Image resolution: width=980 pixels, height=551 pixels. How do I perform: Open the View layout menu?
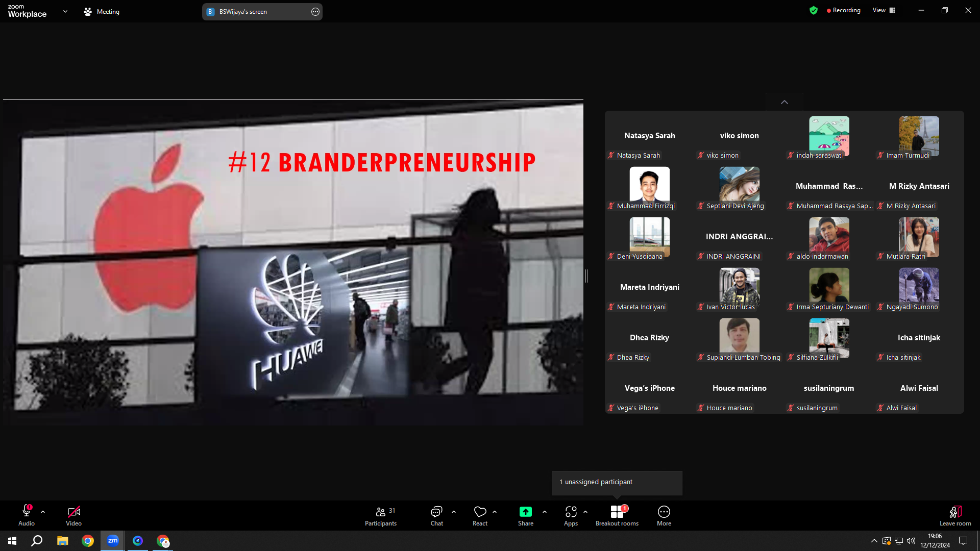coord(884,10)
